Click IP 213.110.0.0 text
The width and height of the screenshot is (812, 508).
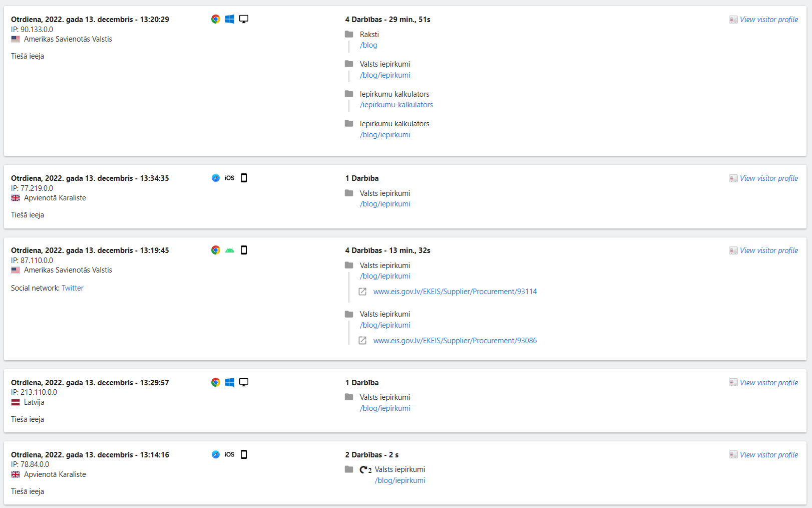coord(34,392)
